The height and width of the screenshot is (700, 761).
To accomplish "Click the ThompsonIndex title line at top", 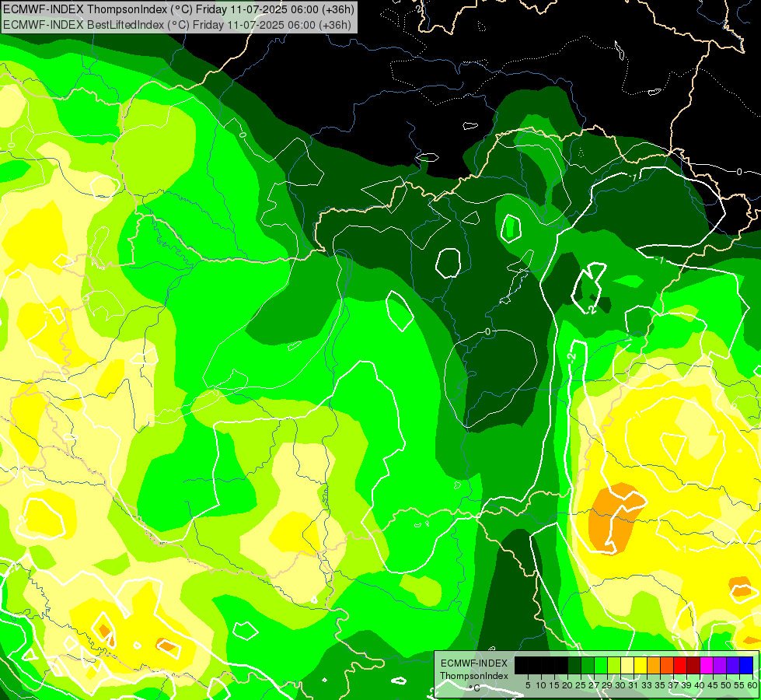I will click(179, 9).
